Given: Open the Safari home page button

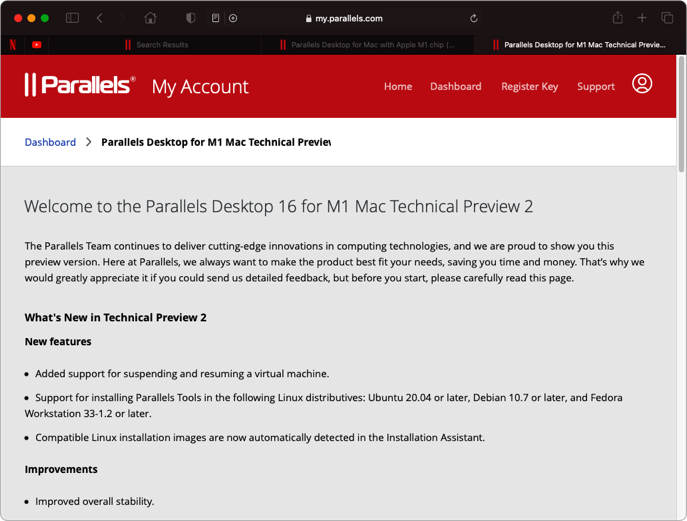Looking at the screenshot, I should point(150,18).
